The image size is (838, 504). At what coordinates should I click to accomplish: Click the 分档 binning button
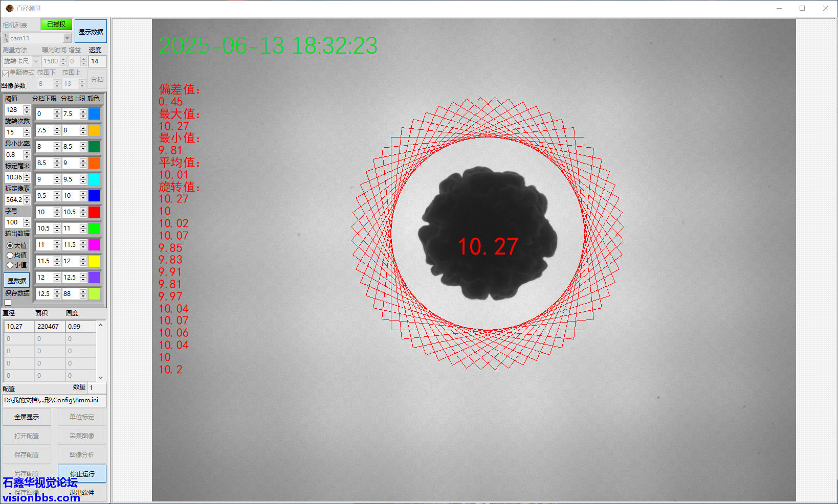point(97,79)
